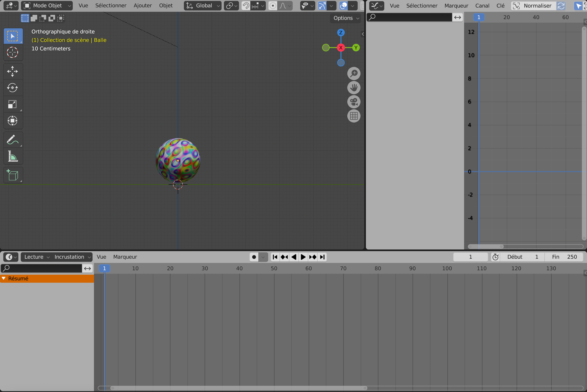Open the Ajouter menu
The height and width of the screenshot is (392, 587).
pos(143,5)
